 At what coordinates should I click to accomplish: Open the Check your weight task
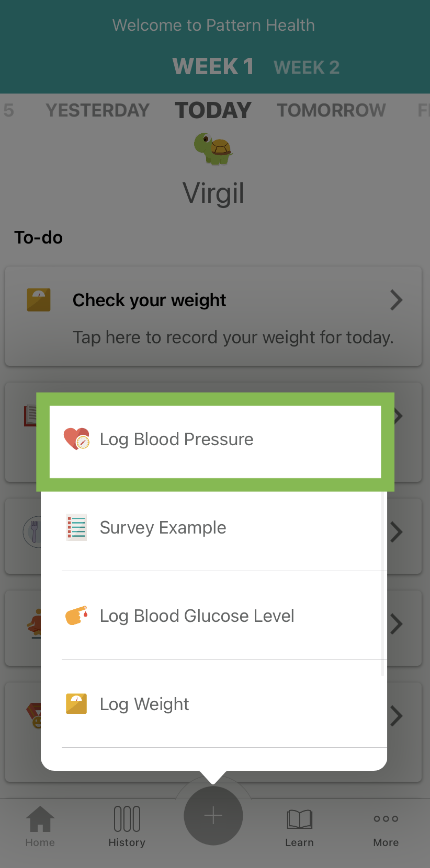(x=213, y=316)
